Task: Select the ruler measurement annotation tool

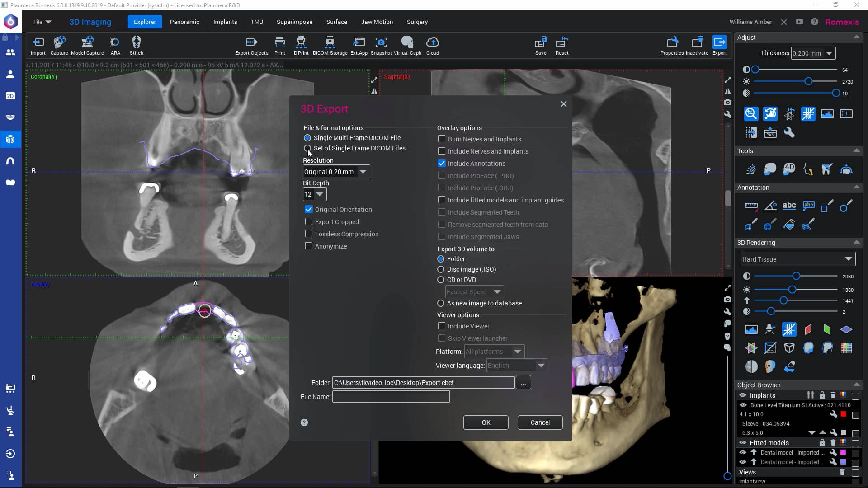Action: coord(752,206)
